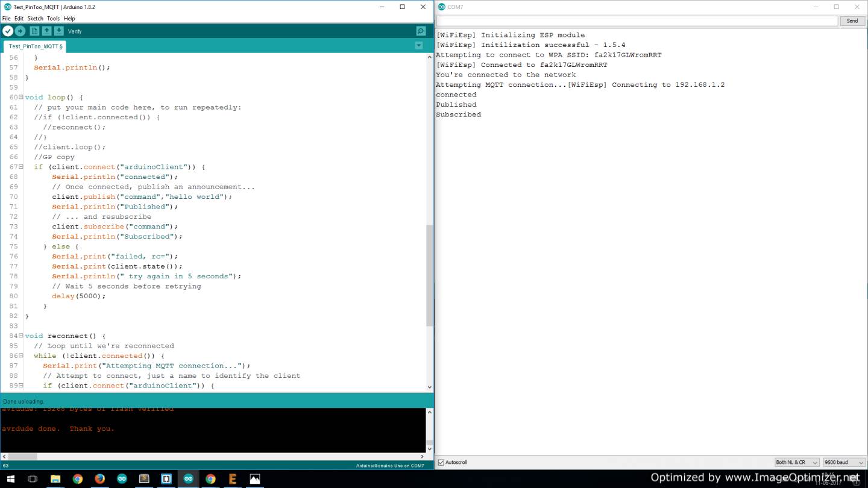
Task: Open the second Chrome icon on the taskbar
Action: [x=210, y=479]
